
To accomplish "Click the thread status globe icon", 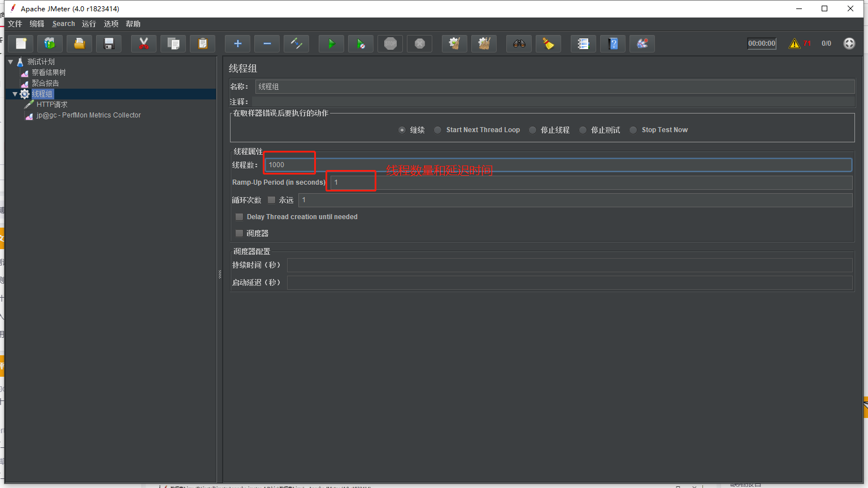I will 849,43.
